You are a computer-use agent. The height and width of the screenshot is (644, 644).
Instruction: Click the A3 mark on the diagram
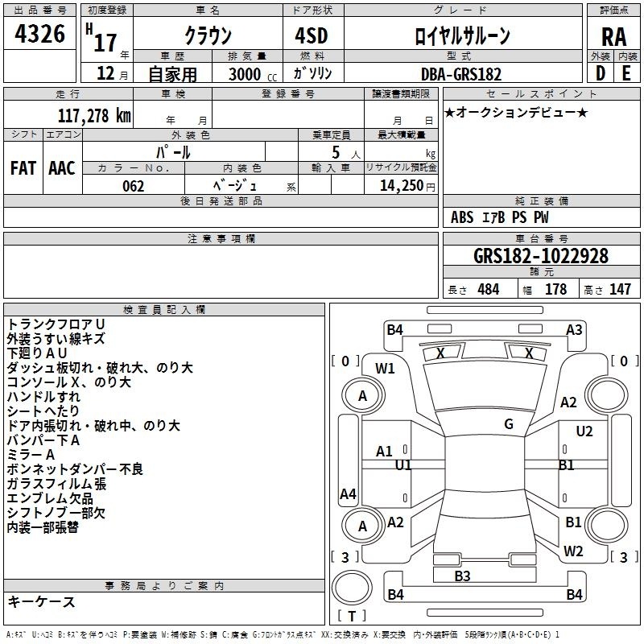(574, 329)
